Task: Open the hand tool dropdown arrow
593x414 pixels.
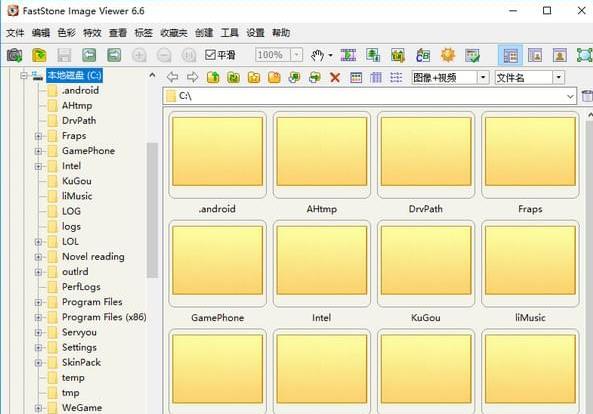Action: [x=331, y=56]
